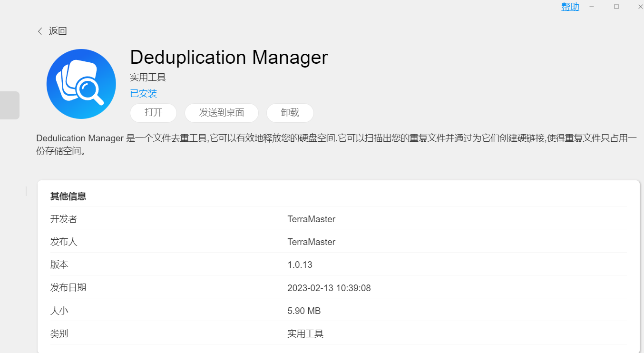Click version value 1.0.13
The image size is (644, 353).
click(x=300, y=265)
